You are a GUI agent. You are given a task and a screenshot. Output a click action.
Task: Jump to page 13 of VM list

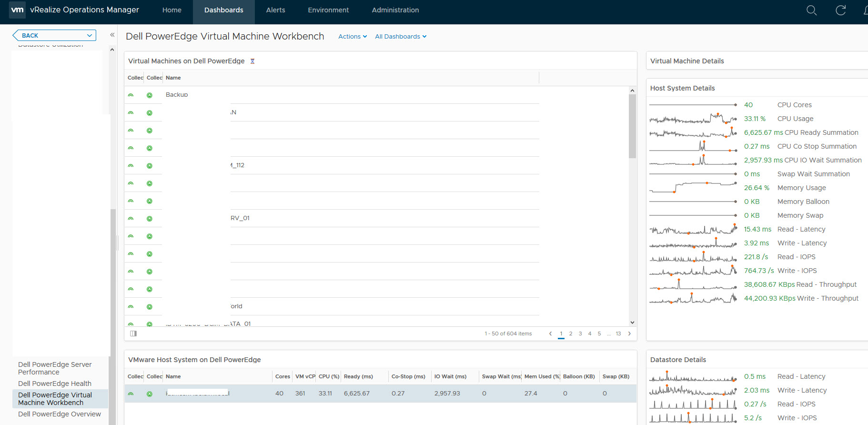pyautogui.click(x=618, y=334)
